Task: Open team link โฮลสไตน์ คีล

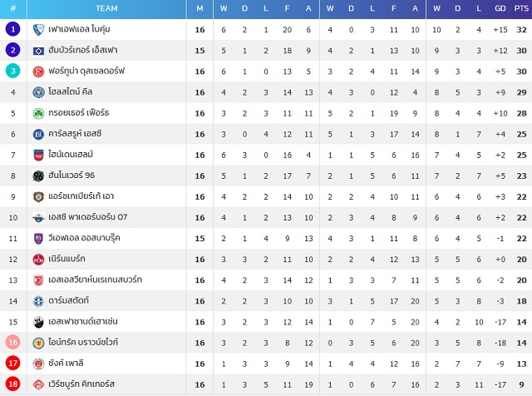Action: (x=70, y=92)
